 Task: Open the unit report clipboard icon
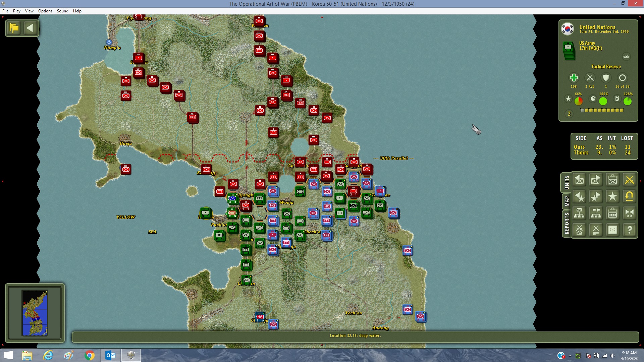tap(613, 180)
